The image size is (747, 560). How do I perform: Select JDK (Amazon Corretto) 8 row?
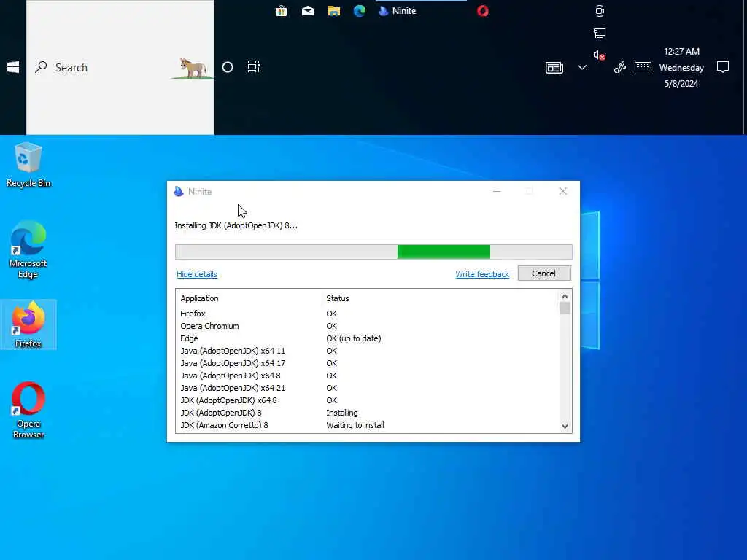(x=367, y=425)
